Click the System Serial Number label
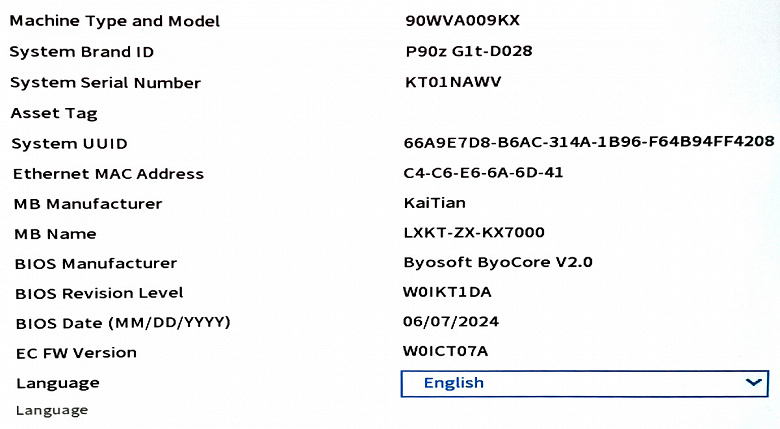This screenshot has width=780, height=429. [x=105, y=83]
